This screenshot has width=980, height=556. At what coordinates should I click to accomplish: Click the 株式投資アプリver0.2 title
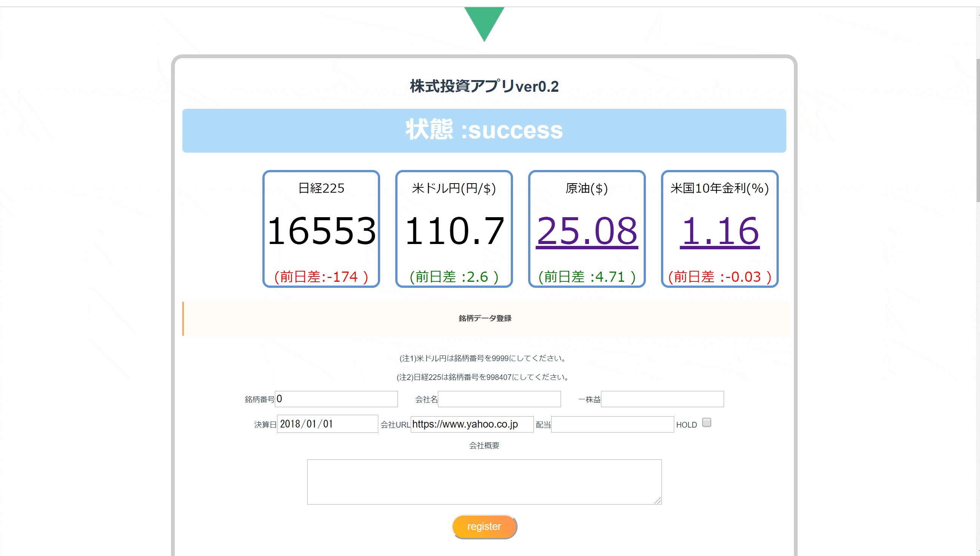484,86
